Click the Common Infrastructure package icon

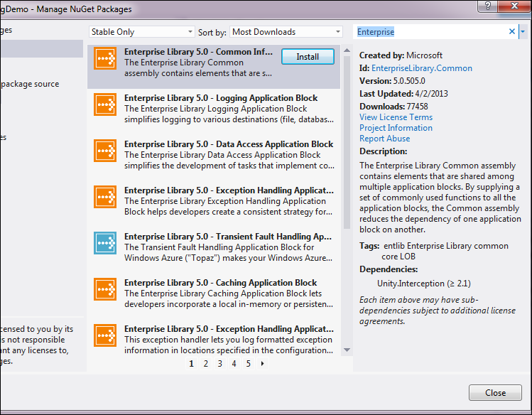point(105,58)
